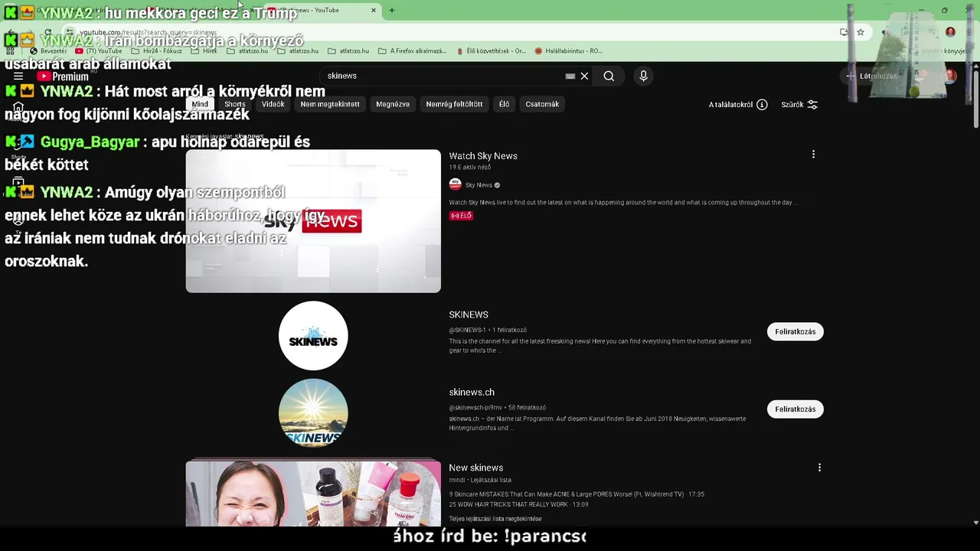Open the SKINEWS channel title
980x551 pixels.
(469, 315)
